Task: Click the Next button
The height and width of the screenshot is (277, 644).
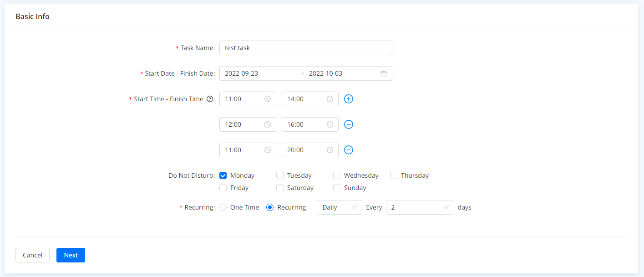Action: [71, 255]
